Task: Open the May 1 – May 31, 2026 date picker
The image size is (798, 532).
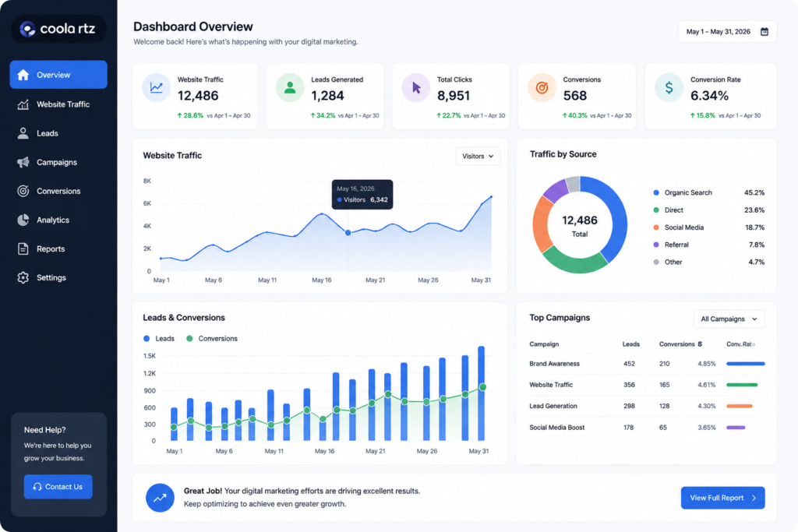Action: [727, 31]
